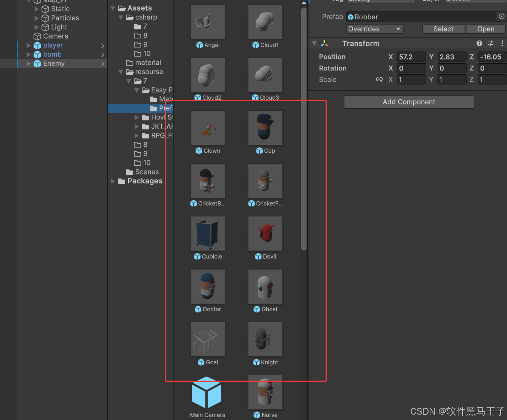Expand the Light object in hierarchy

(x=37, y=27)
